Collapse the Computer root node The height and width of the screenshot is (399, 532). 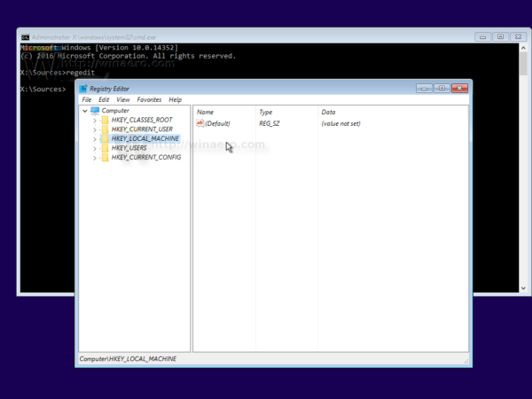tap(85, 111)
